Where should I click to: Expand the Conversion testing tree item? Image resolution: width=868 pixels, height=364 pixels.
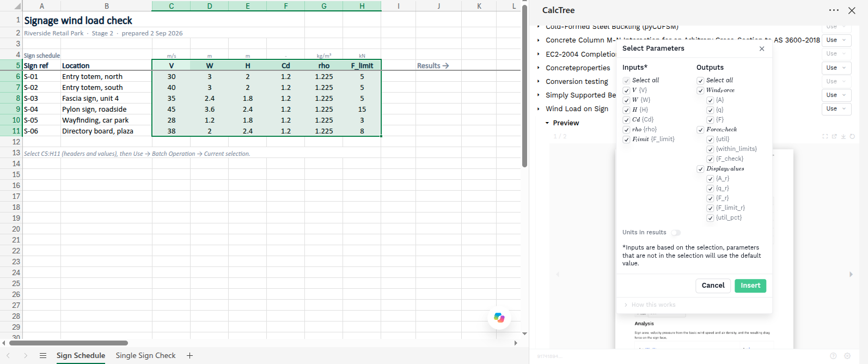pyautogui.click(x=539, y=81)
